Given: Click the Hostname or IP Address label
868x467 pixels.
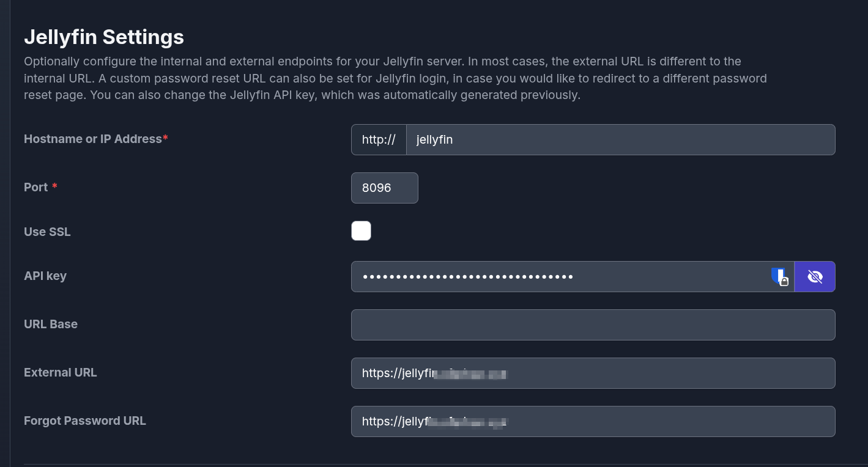Looking at the screenshot, I should [93, 139].
